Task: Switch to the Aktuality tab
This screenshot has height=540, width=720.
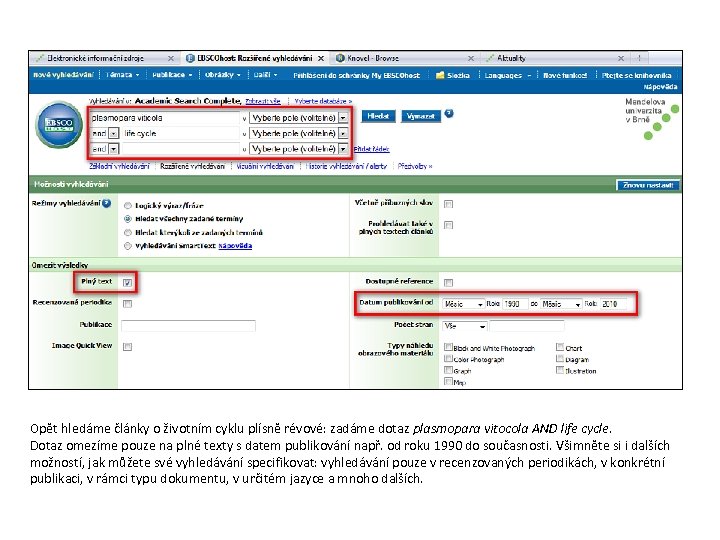Action: (511, 58)
